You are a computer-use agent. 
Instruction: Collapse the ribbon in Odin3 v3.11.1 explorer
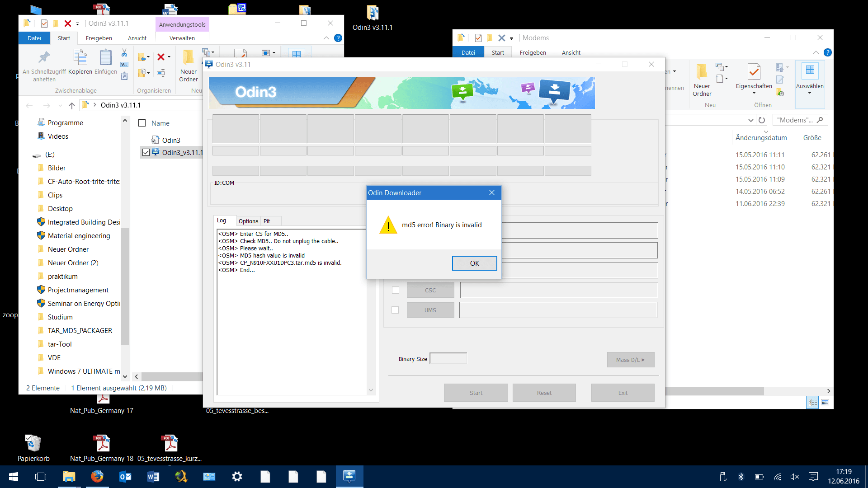pyautogui.click(x=326, y=38)
